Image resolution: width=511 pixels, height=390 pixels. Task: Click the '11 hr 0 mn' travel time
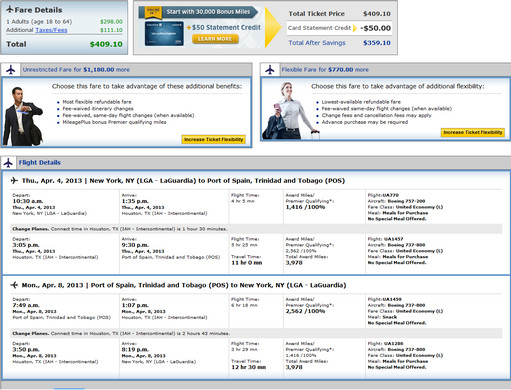click(x=247, y=263)
